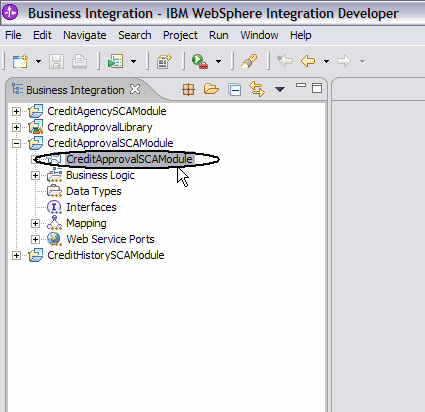Click the open folder icon in panel toolbar
Viewport: 425px width, 412px height.
(211, 89)
